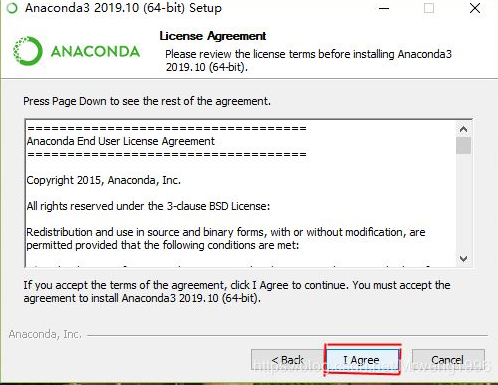Click the License Agreement header title
The image size is (498, 385).
click(213, 36)
